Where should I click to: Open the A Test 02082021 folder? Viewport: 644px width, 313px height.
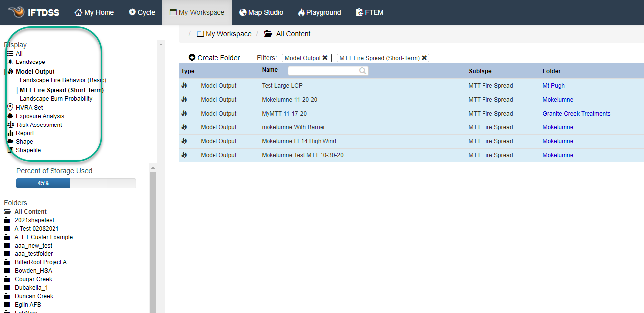click(x=32, y=229)
